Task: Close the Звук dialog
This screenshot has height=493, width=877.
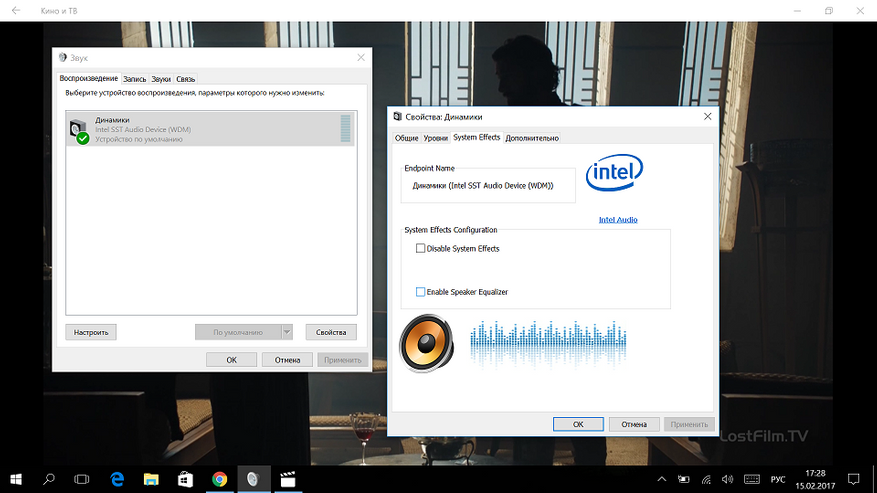Action: click(361, 58)
